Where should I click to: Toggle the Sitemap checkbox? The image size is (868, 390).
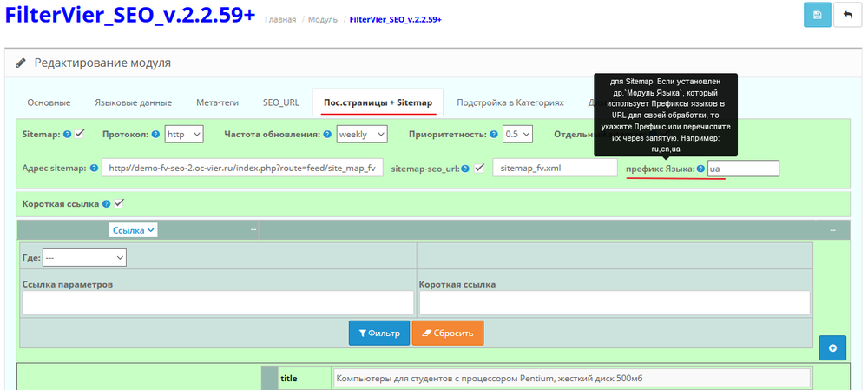79,134
